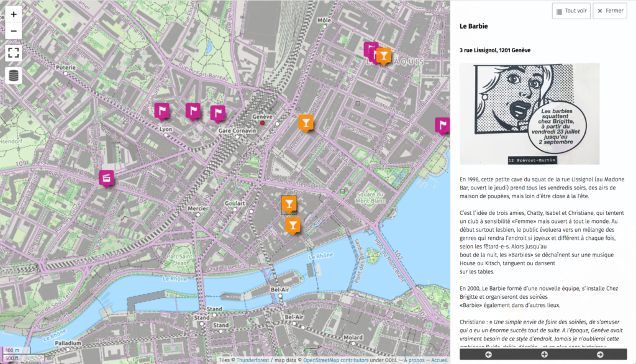Viewport: 636px width, 364px height.
Task: Click the orange cocktail marker near Pâquis
Action: pyautogui.click(x=384, y=57)
